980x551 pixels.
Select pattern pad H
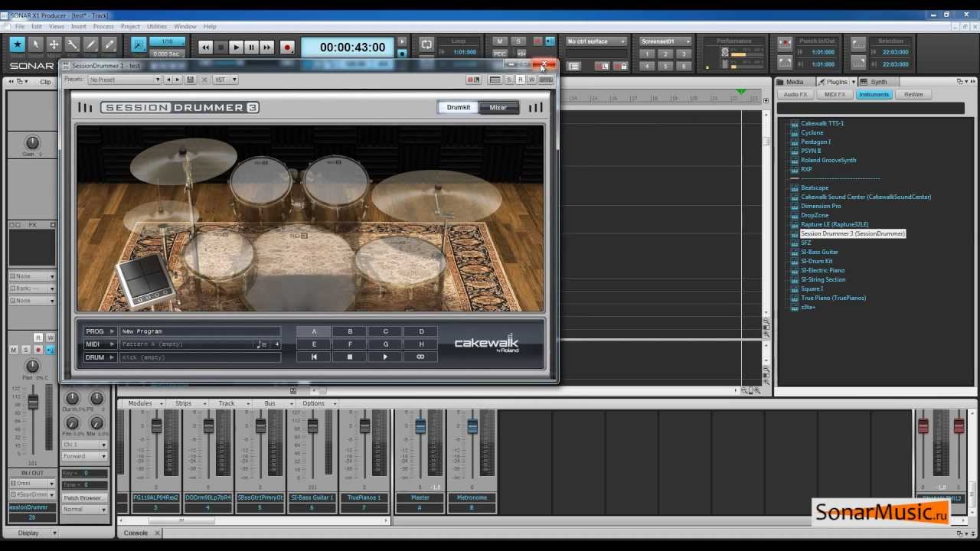[421, 344]
